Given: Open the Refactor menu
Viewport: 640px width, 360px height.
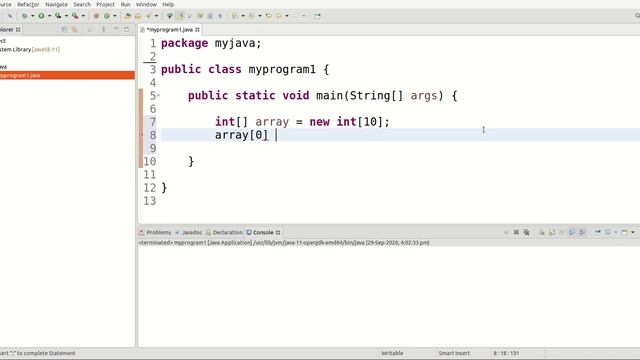Looking at the screenshot, I should [28, 4].
